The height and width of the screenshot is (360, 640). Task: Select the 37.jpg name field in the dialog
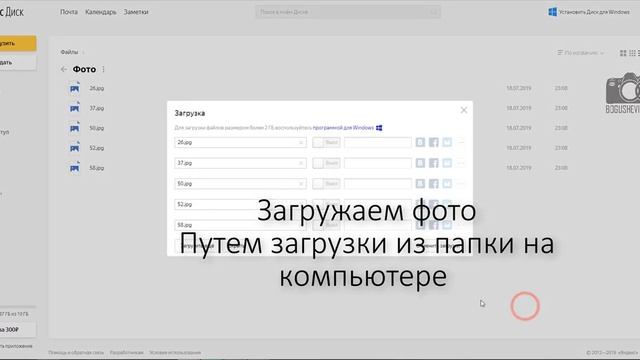pos(240,163)
